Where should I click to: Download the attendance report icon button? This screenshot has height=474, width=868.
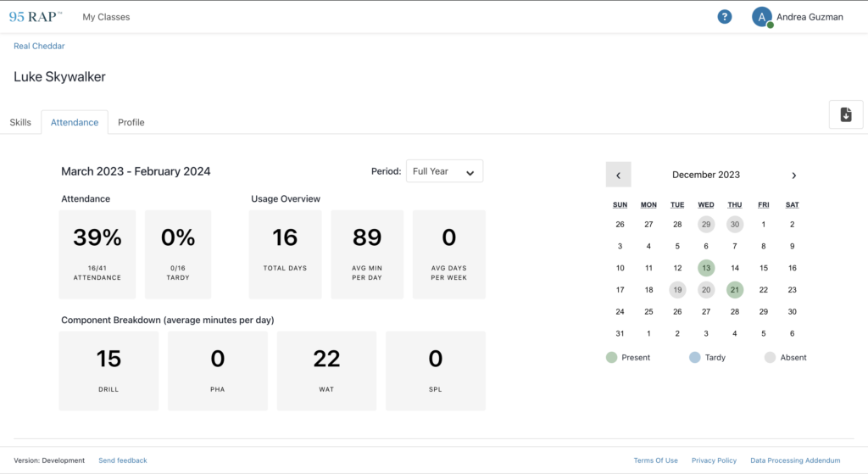click(845, 114)
